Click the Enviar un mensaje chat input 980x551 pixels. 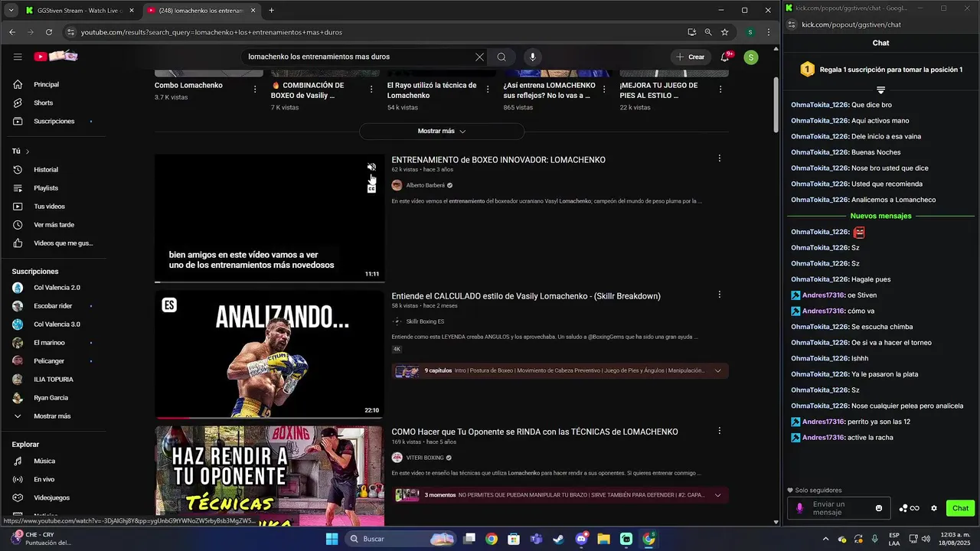click(x=840, y=508)
